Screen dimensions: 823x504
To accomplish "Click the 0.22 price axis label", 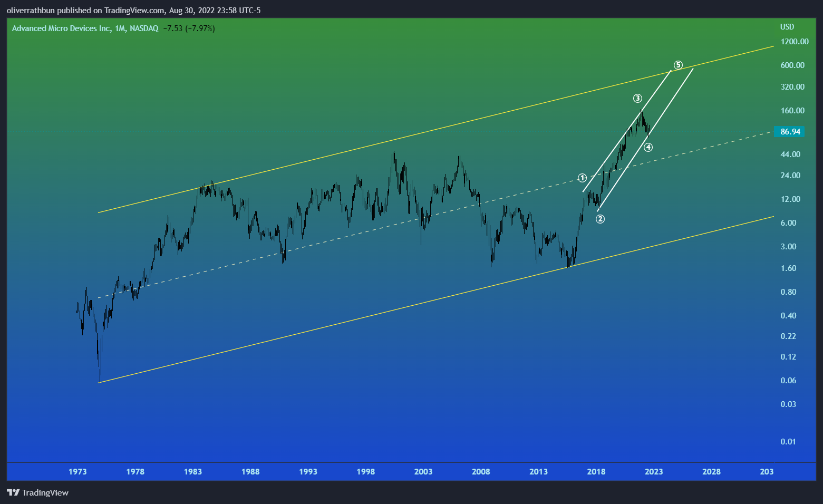I will point(788,336).
